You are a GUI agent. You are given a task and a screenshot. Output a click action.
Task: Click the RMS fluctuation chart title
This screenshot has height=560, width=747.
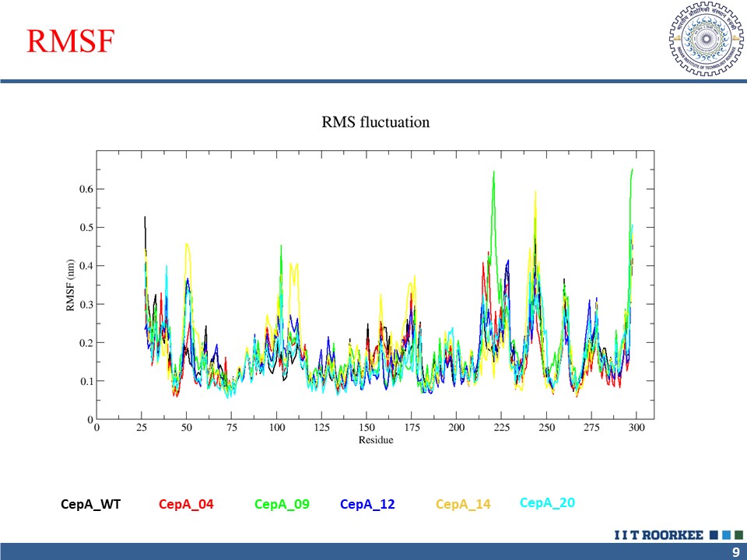[375, 122]
